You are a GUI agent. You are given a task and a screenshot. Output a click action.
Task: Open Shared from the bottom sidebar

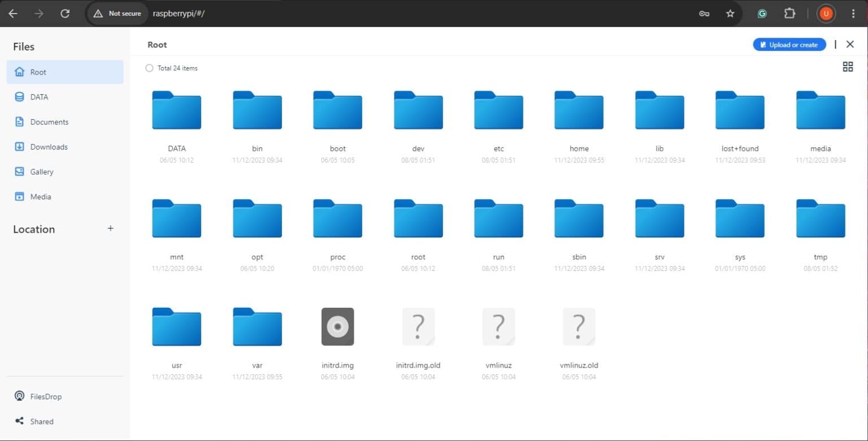pyautogui.click(x=20, y=421)
